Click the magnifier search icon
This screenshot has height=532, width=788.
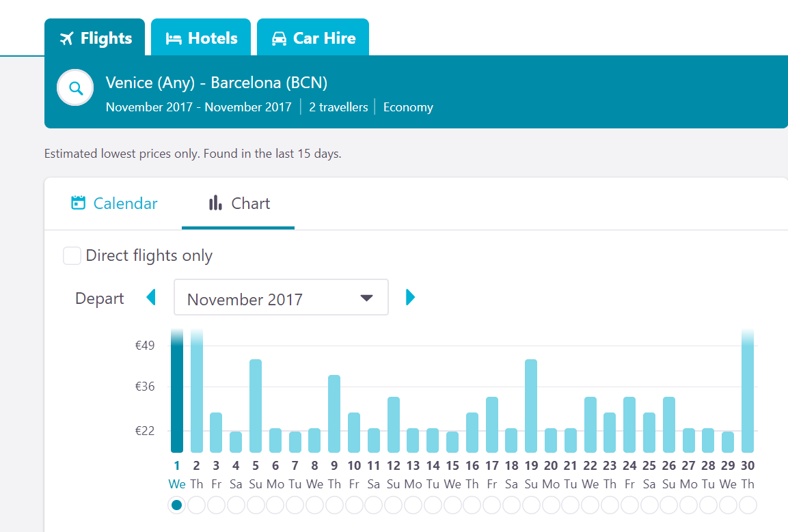tap(75, 88)
